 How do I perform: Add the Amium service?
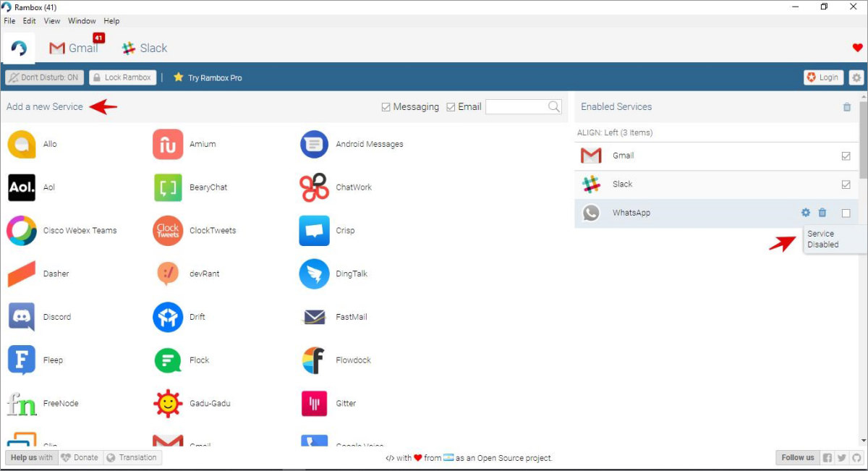pos(185,144)
